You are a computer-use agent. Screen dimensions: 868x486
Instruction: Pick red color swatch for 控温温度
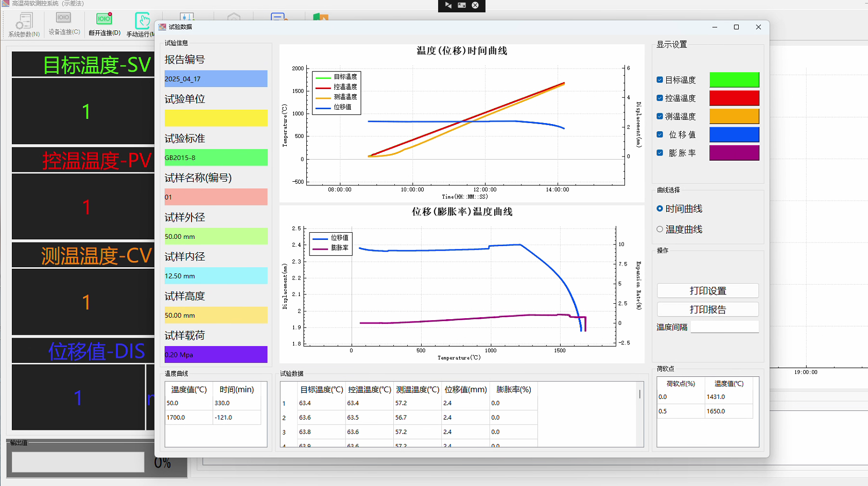coord(734,98)
